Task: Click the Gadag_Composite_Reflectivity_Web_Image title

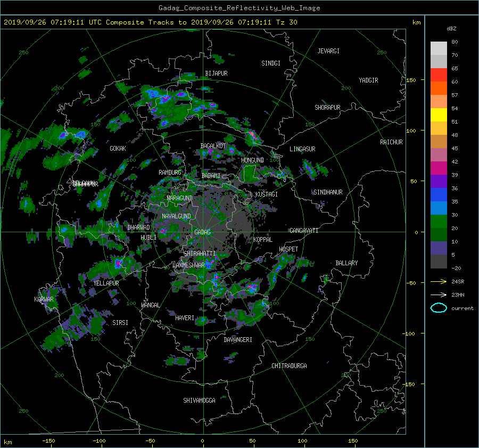Action: [x=239, y=8]
